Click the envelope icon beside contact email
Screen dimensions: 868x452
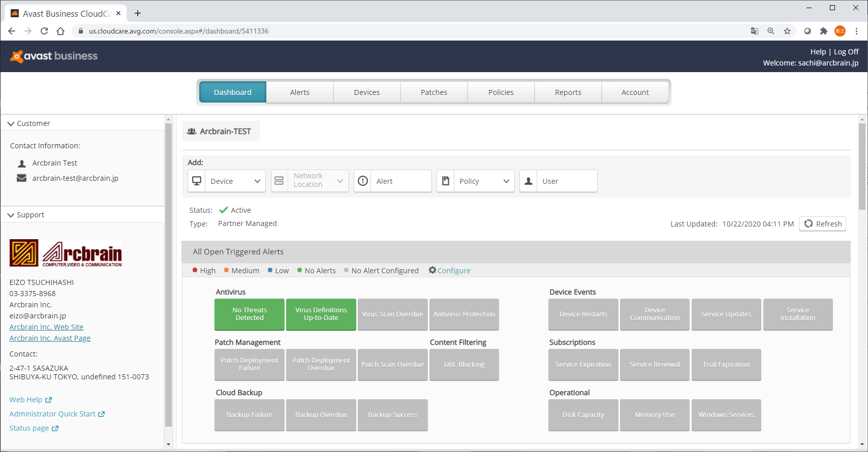(x=22, y=178)
